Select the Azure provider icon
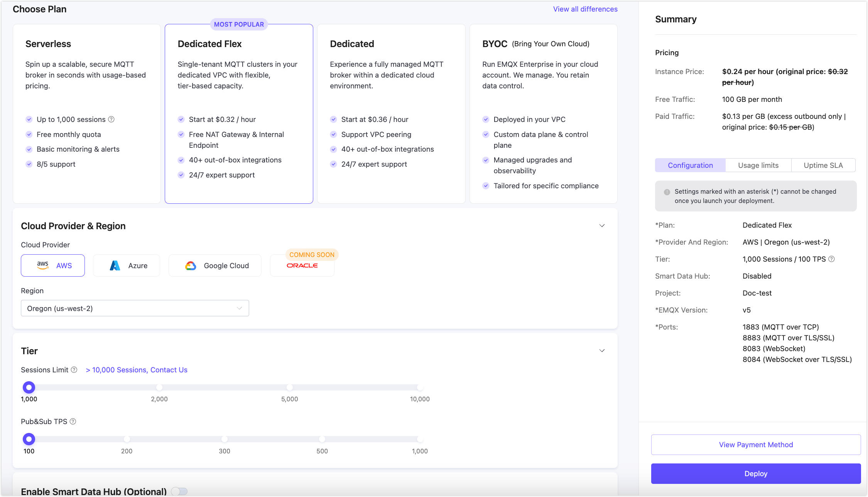The image size is (868, 497). click(x=115, y=265)
